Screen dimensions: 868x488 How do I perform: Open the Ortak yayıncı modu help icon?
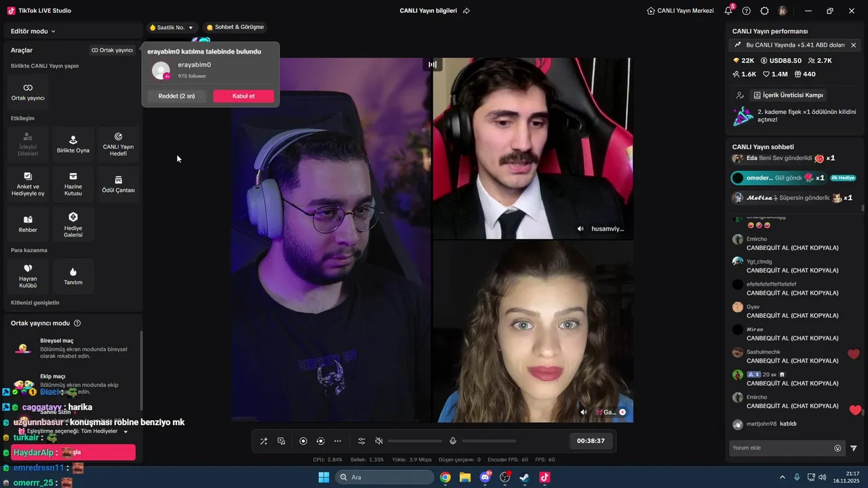coord(77,323)
